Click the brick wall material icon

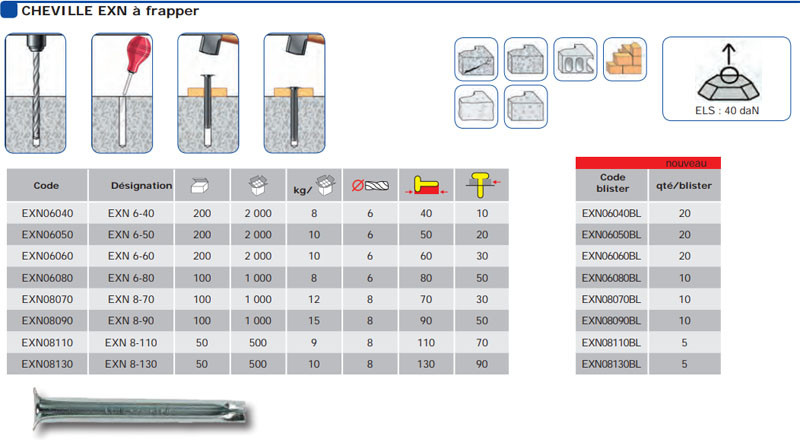point(624,58)
